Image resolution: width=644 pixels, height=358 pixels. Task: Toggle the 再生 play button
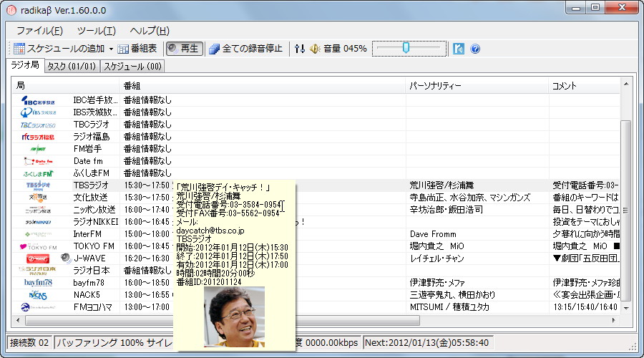(x=184, y=49)
